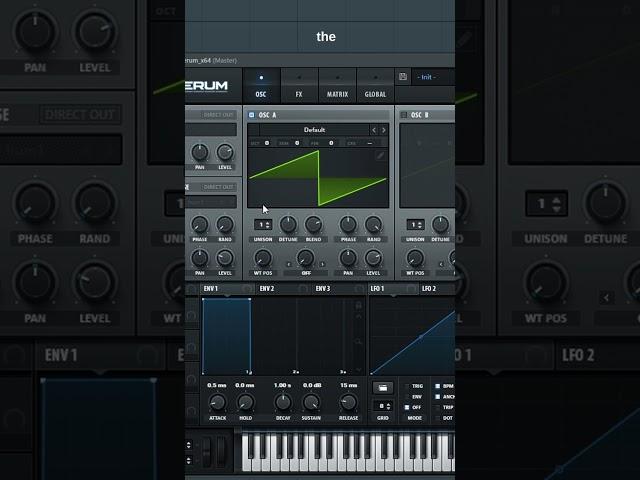This screenshot has height=480, width=640.
Task: Click the noise oscillator Phase knob
Action: 200,224
